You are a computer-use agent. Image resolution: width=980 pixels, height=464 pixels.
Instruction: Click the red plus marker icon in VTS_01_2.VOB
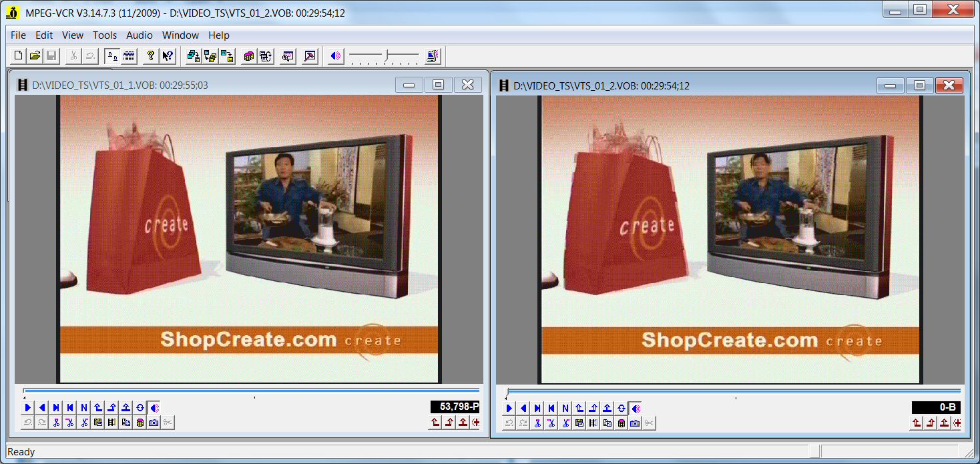point(957,423)
